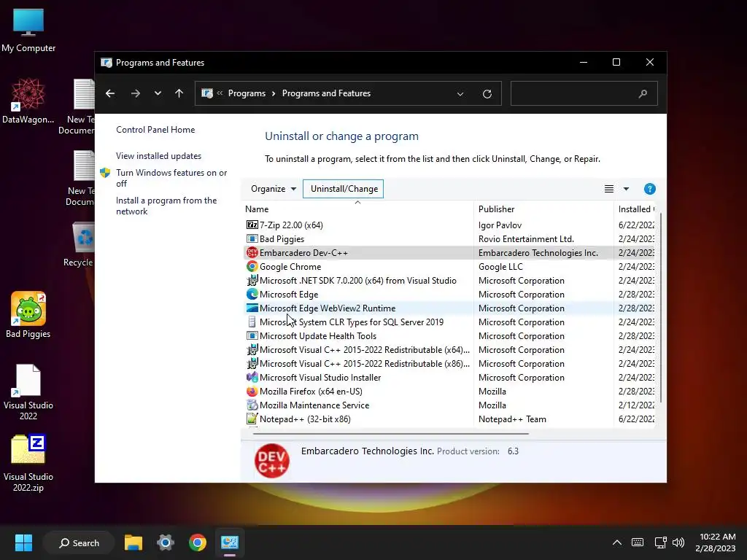Click Notepad++ Team publisher cell
The height and width of the screenshot is (560, 747).
click(x=512, y=419)
